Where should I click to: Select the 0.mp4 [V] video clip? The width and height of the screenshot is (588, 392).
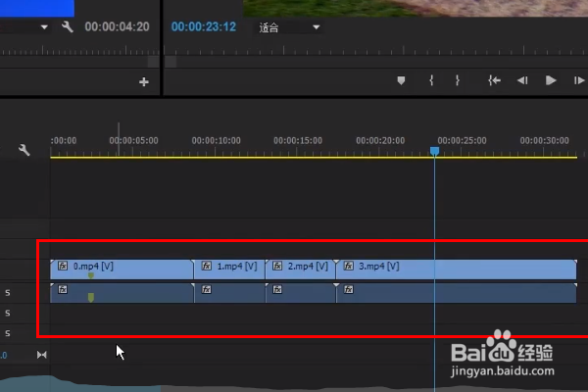122,269
